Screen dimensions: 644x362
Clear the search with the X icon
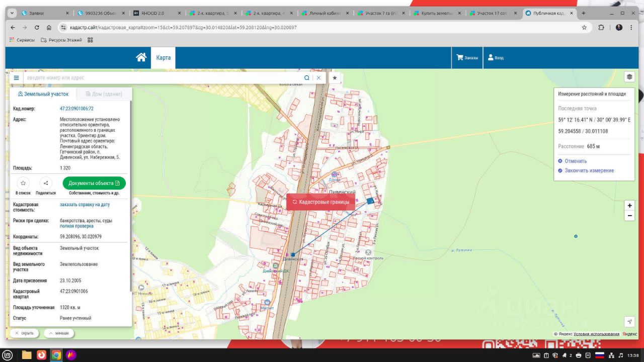(318, 78)
